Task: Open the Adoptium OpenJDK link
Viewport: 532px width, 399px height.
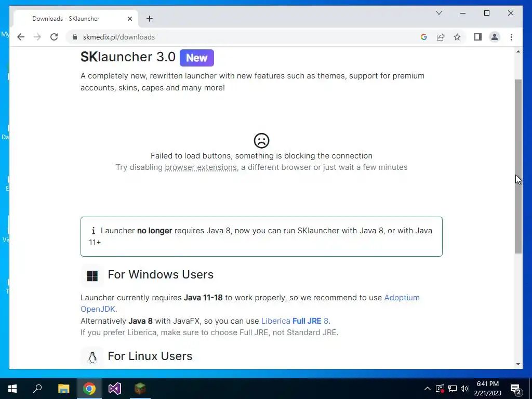Action: (402, 298)
